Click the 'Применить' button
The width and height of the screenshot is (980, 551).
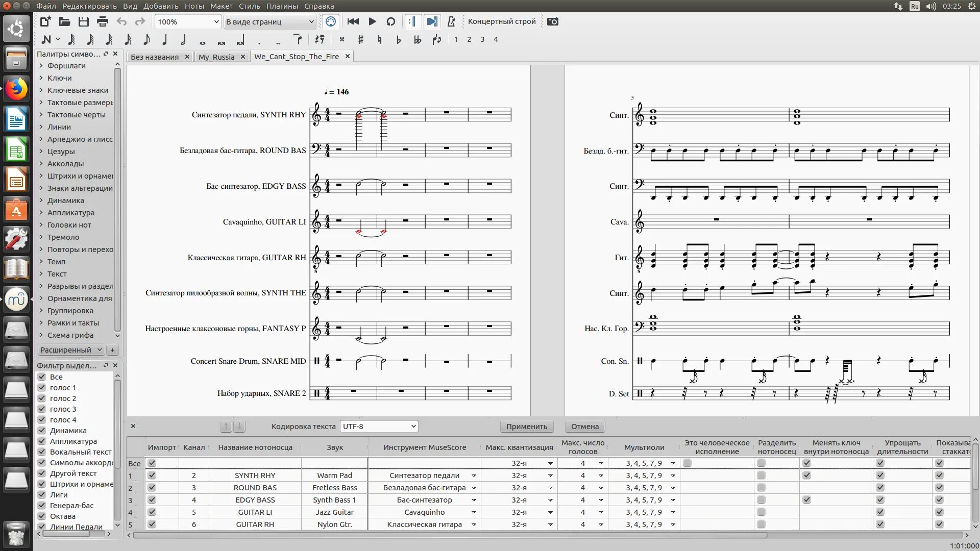[x=526, y=426]
